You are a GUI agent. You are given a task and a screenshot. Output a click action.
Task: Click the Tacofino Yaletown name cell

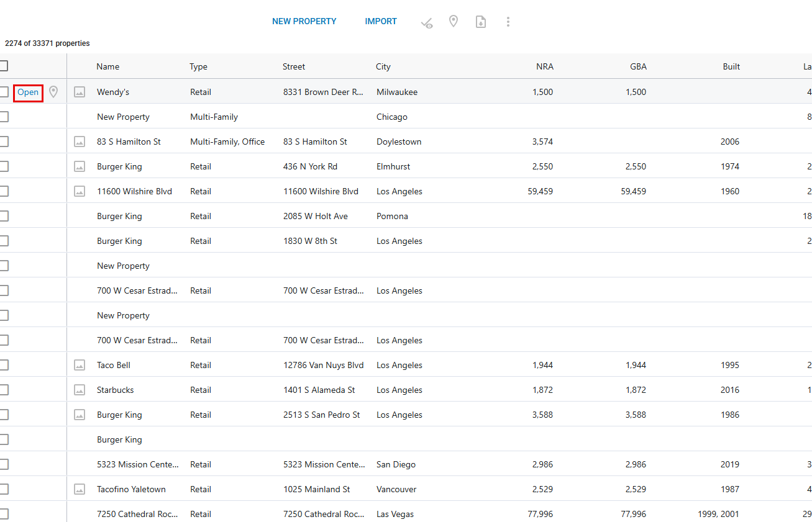click(x=131, y=489)
